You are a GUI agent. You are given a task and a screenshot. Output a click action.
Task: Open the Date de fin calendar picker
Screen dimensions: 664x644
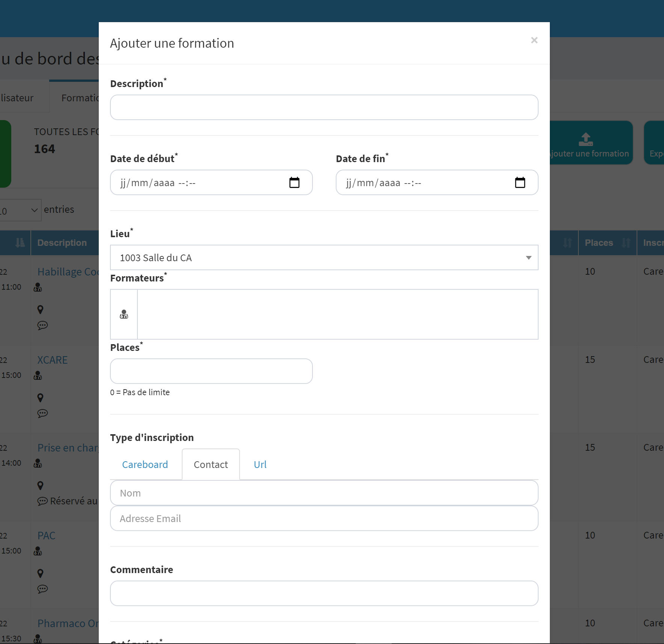point(520,183)
